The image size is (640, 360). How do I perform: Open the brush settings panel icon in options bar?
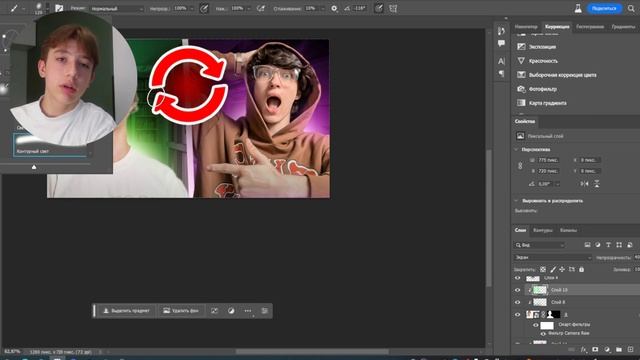click(59, 8)
